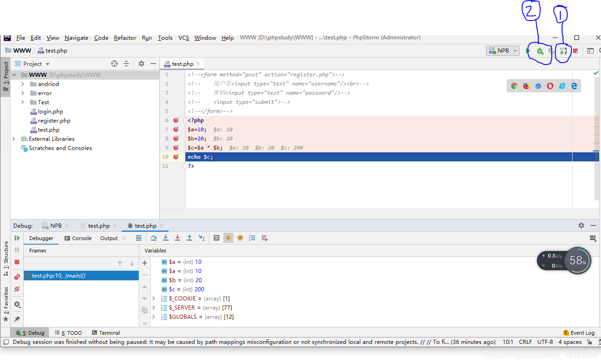Toggle Start Listening for PHP Debug Connections

point(563,51)
